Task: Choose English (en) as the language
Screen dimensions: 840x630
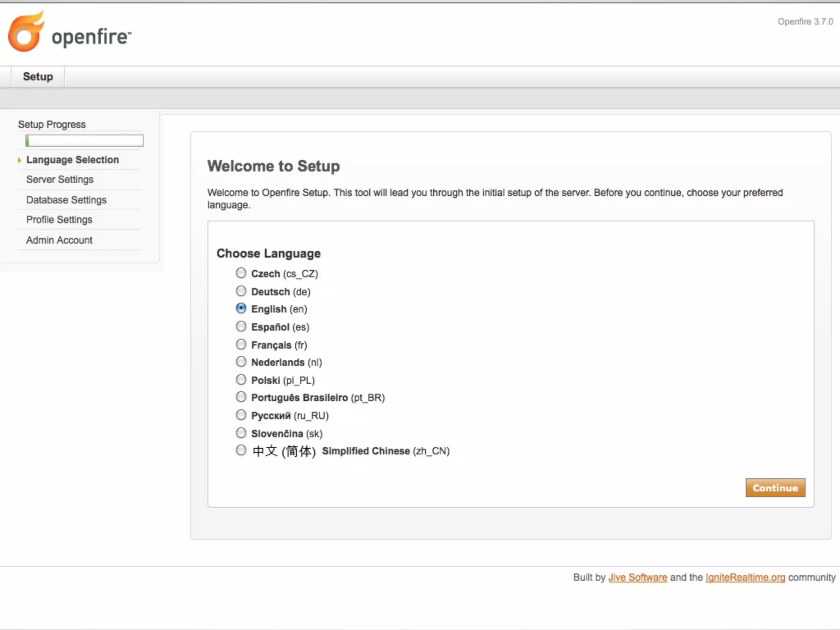Action: click(241, 308)
